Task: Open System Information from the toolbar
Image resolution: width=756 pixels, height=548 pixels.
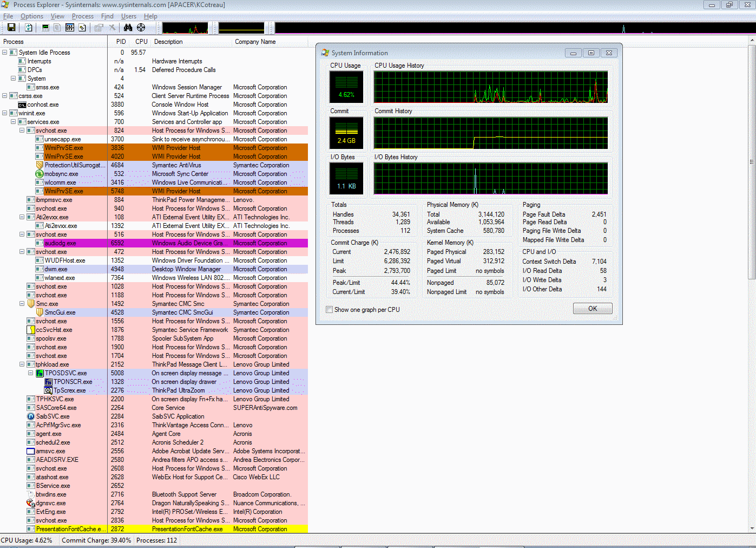Action: [x=45, y=27]
